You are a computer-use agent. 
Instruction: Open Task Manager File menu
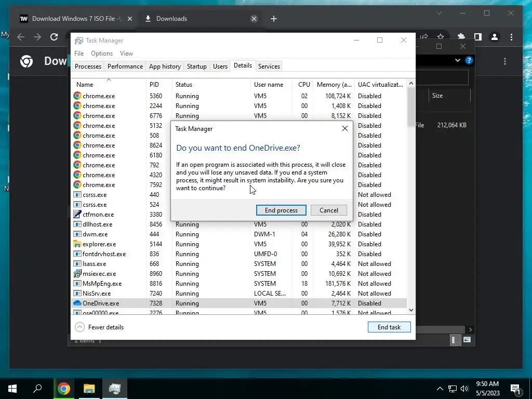click(79, 54)
